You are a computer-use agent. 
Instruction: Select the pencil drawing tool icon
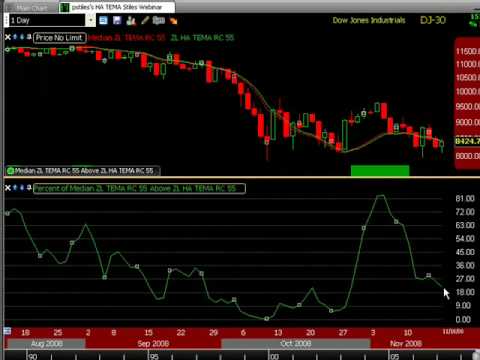(x=145, y=21)
